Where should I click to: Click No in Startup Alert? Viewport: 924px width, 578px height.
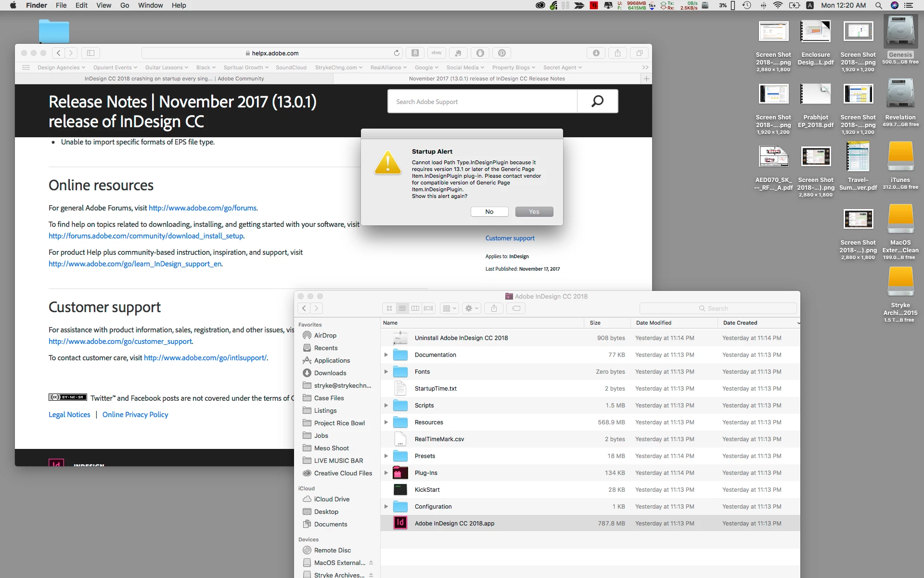pyautogui.click(x=489, y=212)
